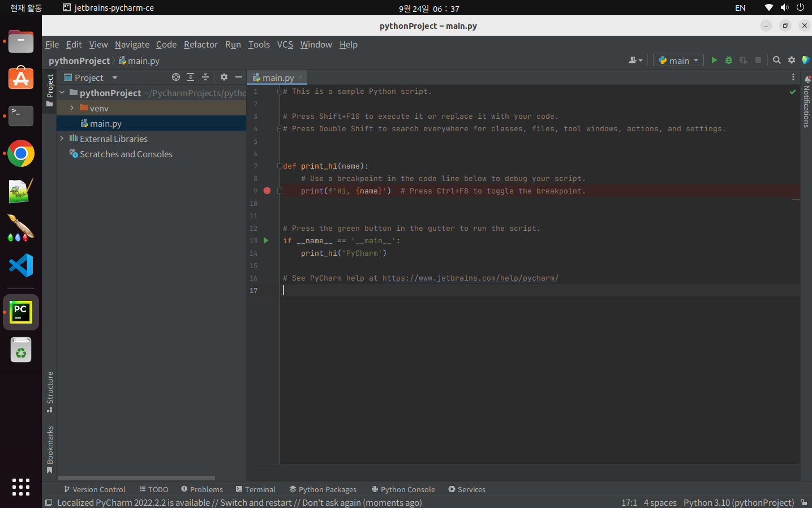Open the VCS menu
The height and width of the screenshot is (508, 812).
point(285,44)
